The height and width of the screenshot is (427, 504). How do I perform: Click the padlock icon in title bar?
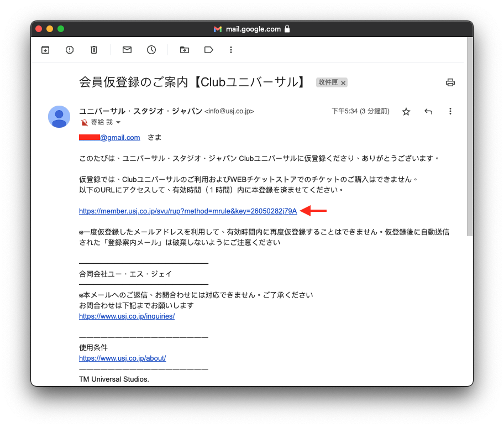click(x=287, y=29)
